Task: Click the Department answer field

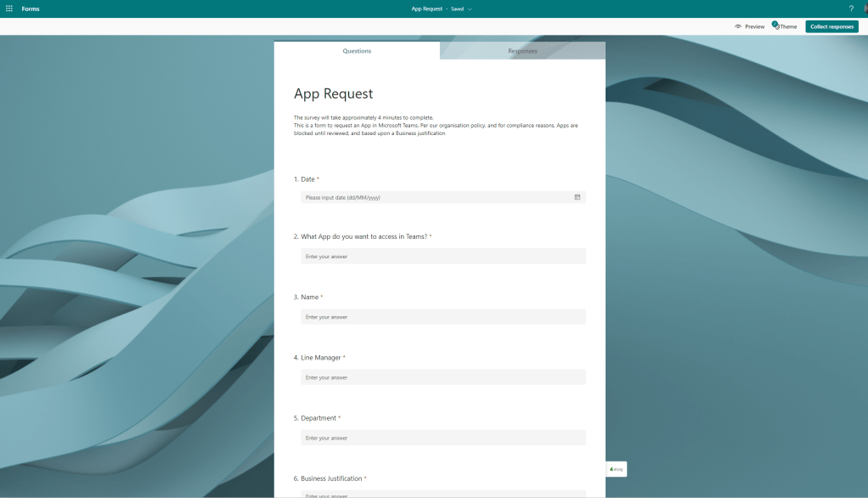Action: [x=442, y=438]
